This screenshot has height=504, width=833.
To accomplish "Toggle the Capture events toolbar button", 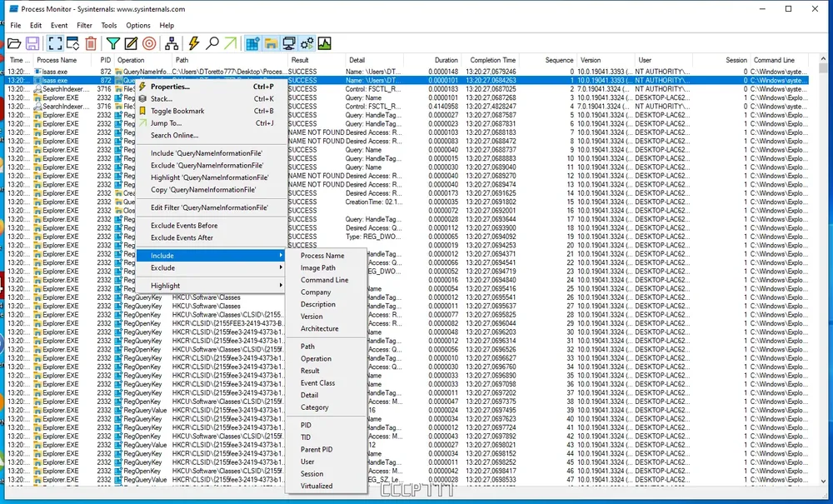I will coord(54,43).
